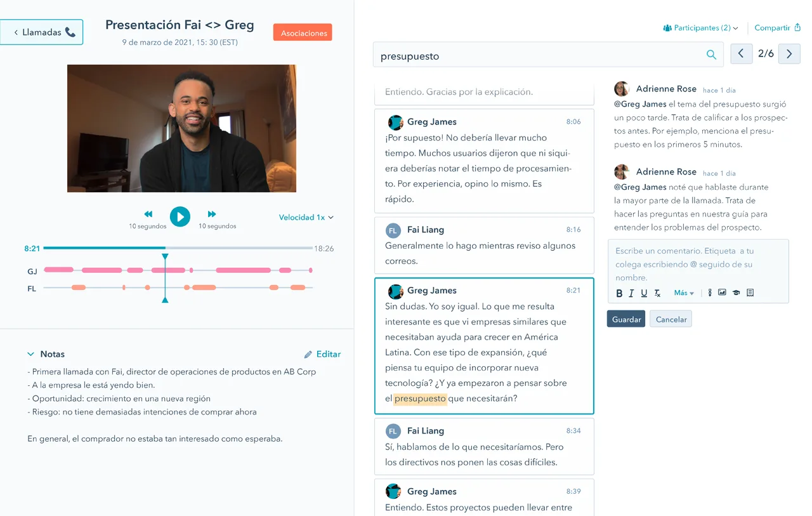Click the highlighted presupuesto word in transcript
The height and width of the screenshot is (516, 812).
coord(420,399)
